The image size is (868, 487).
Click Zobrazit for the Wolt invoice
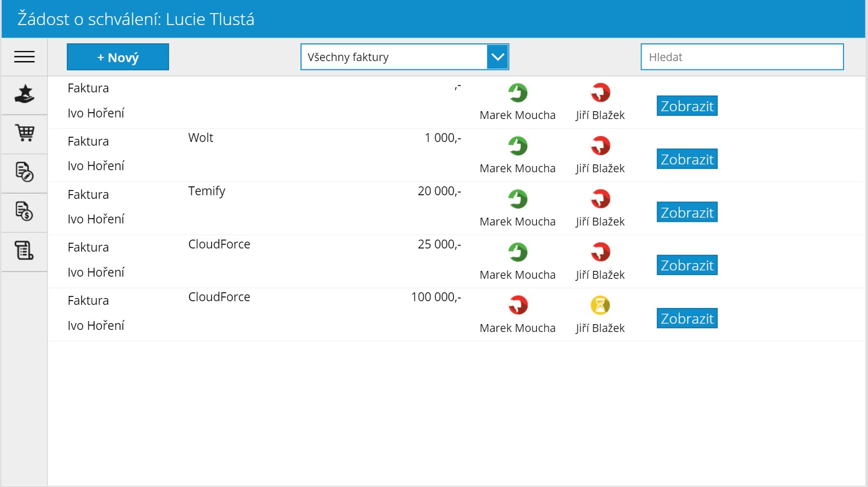[687, 159]
